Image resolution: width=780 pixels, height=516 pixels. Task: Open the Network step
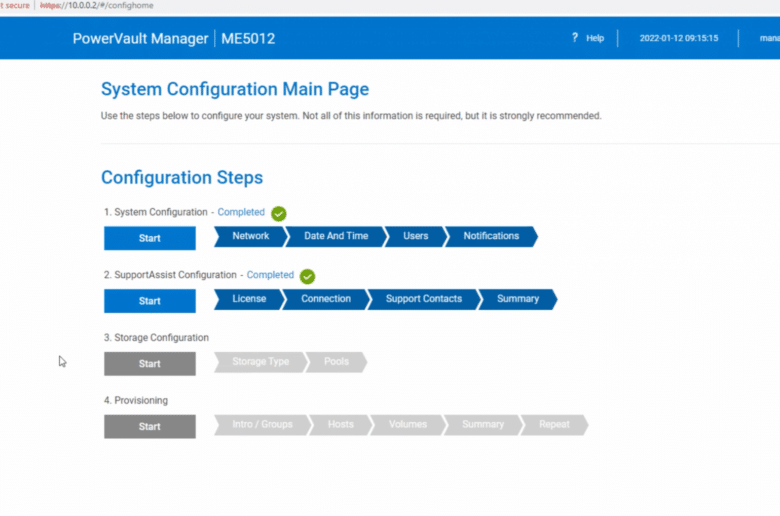coord(251,236)
